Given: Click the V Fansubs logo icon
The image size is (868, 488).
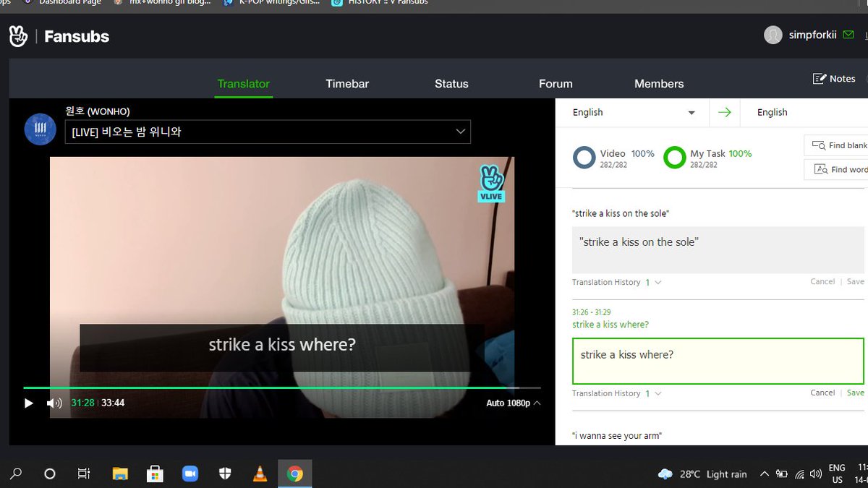Looking at the screenshot, I should point(18,36).
